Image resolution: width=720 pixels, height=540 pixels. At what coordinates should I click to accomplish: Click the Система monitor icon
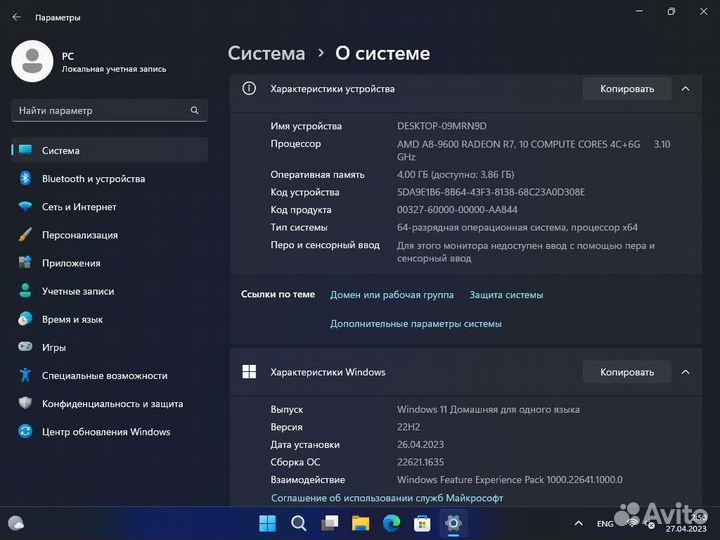[x=26, y=150]
